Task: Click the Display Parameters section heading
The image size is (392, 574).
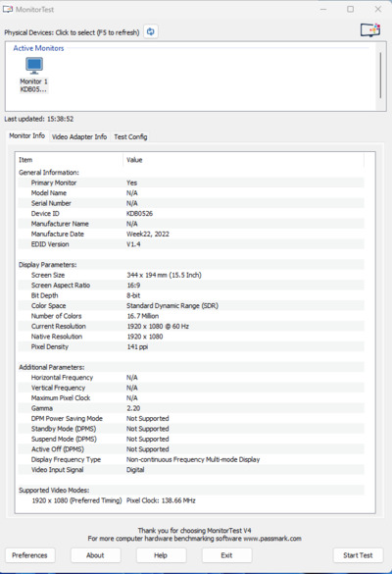Action: [48, 265]
